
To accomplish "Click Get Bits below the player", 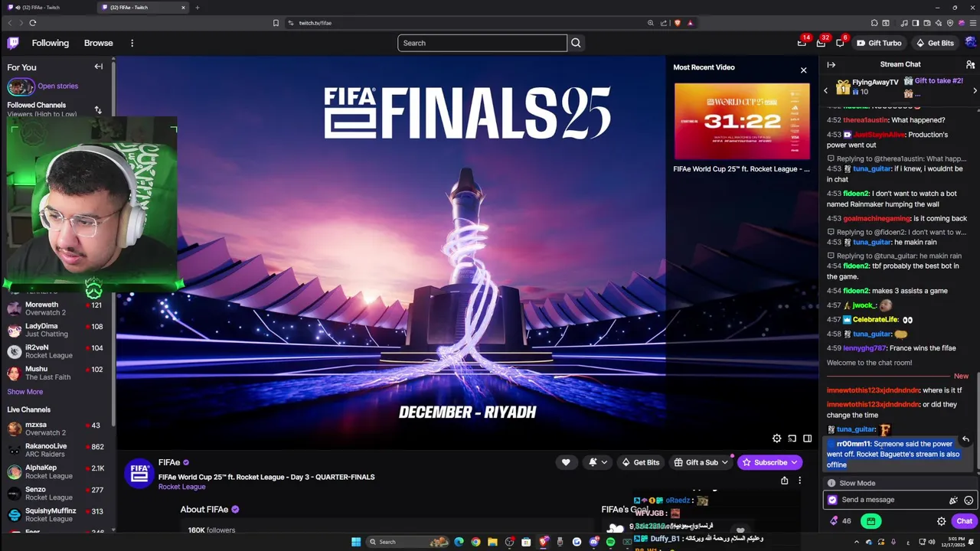I will (x=640, y=462).
